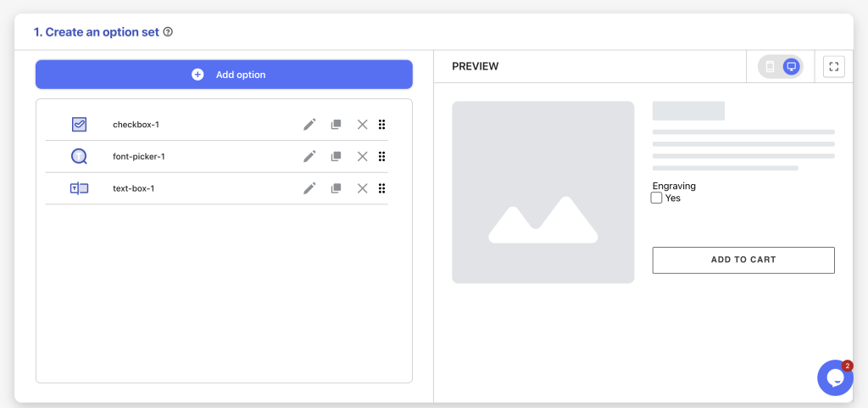Duplicate the font-picker-1 option
Viewport: 868px width, 408px height.
tap(336, 157)
